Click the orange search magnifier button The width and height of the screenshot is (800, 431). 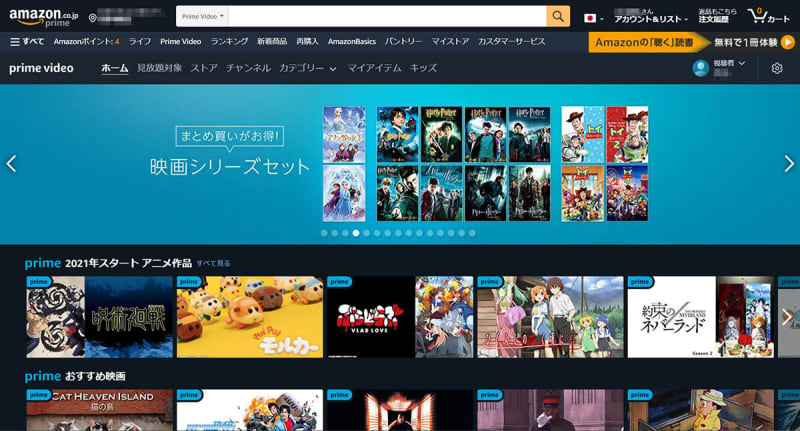[558, 16]
